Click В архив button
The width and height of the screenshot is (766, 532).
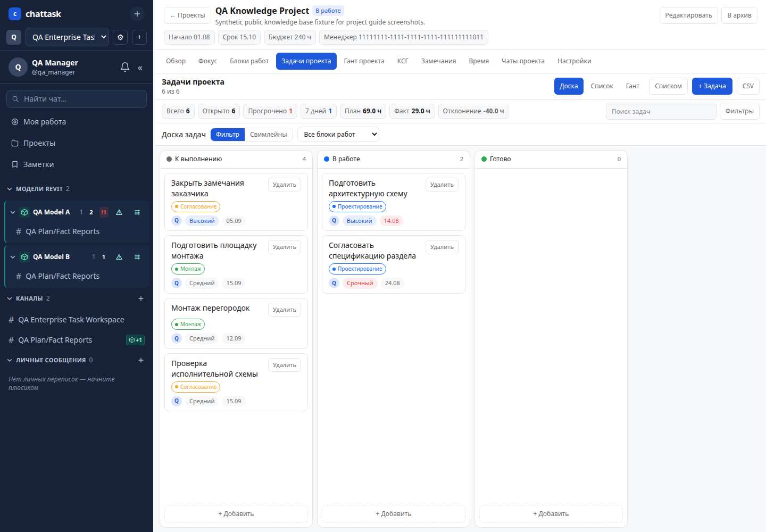click(739, 15)
